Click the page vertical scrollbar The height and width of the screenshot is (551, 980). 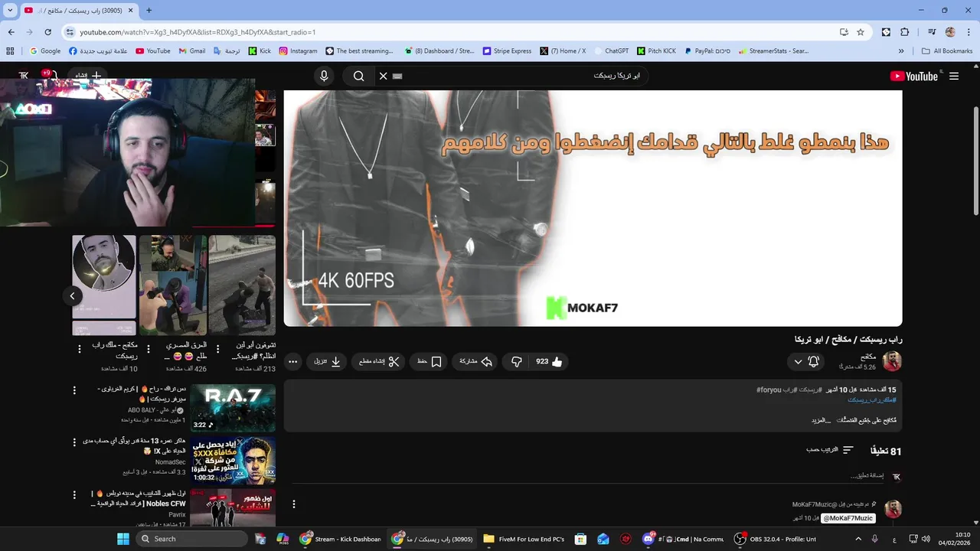[x=975, y=161]
